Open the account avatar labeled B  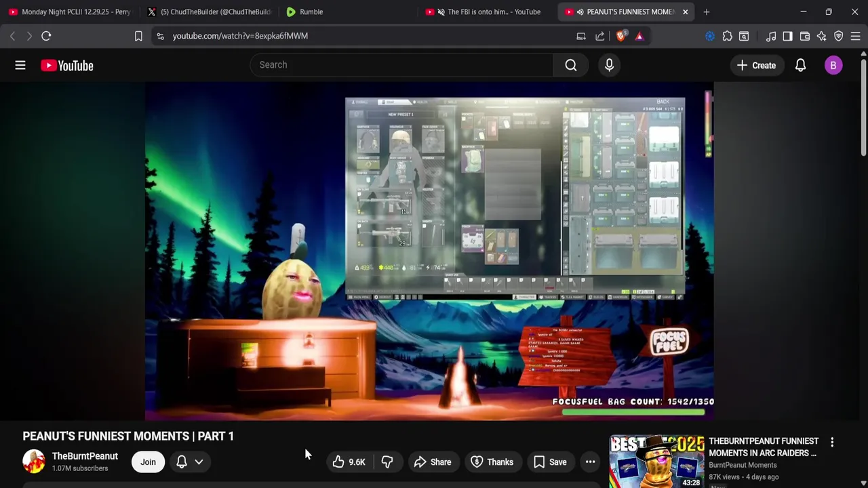pyautogui.click(x=833, y=65)
